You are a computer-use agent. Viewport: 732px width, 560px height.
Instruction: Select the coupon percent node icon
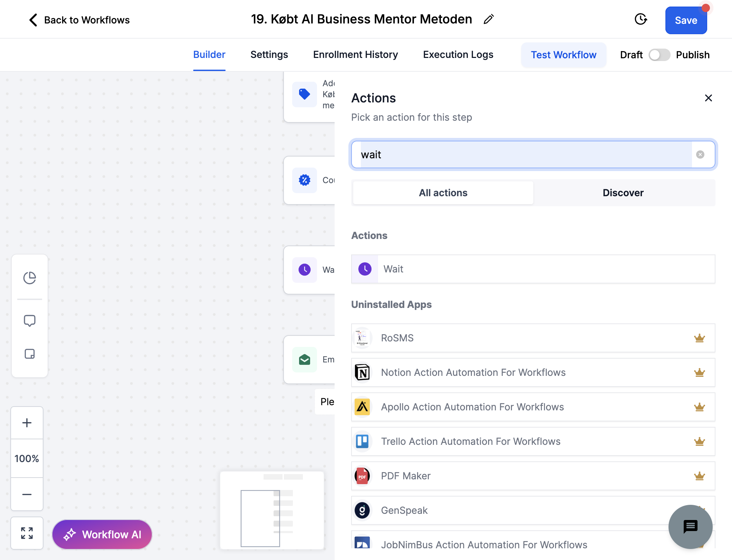tap(305, 180)
